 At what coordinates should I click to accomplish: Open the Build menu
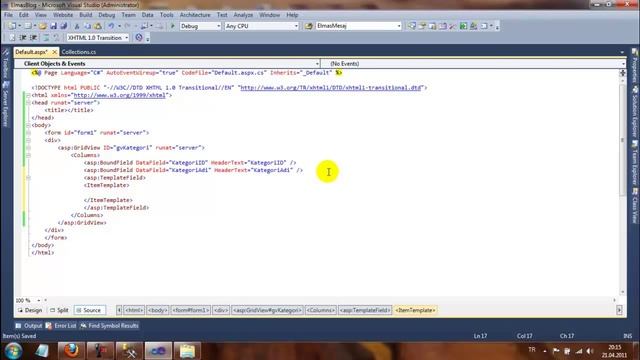pyautogui.click(x=86, y=15)
